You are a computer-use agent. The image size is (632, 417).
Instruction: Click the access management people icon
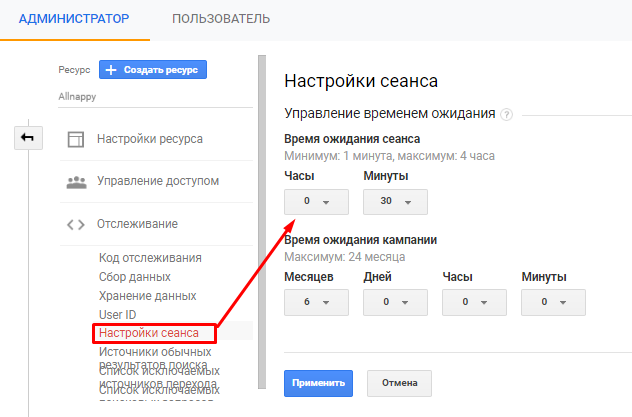pyautogui.click(x=76, y=182)
